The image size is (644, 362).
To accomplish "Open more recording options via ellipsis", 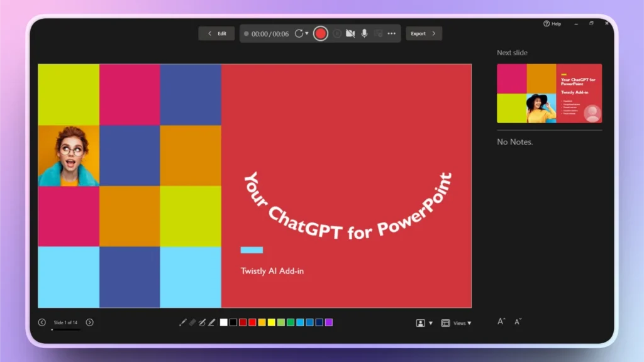I will click(391, 33).
